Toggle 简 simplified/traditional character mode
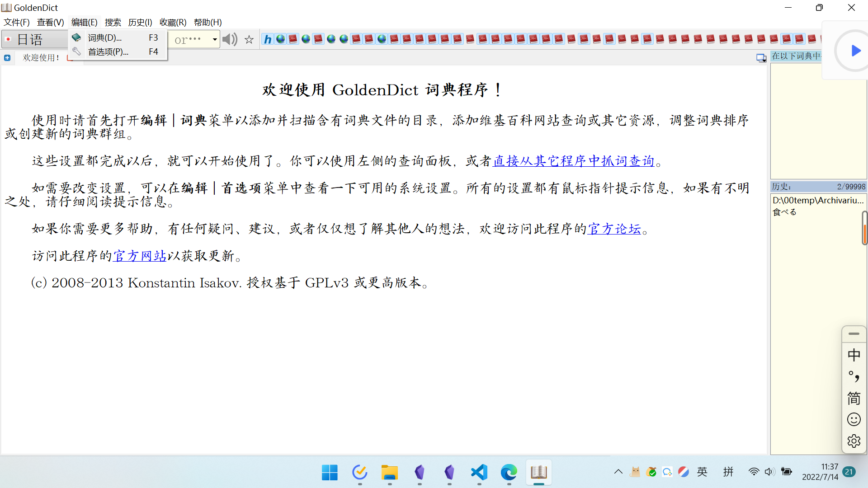Viewport: 868px width, 488px height. point(854,399)
